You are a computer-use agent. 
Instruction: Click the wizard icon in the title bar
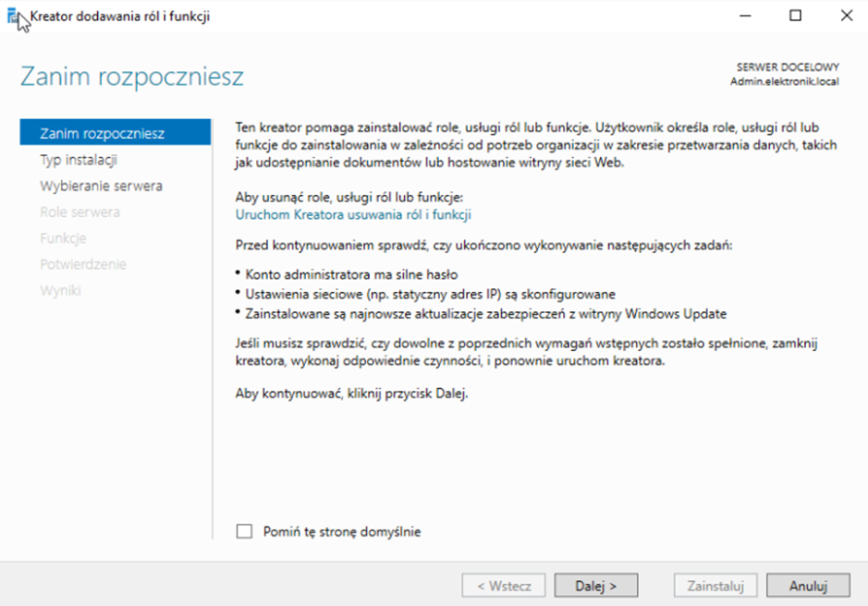(14, 17)
